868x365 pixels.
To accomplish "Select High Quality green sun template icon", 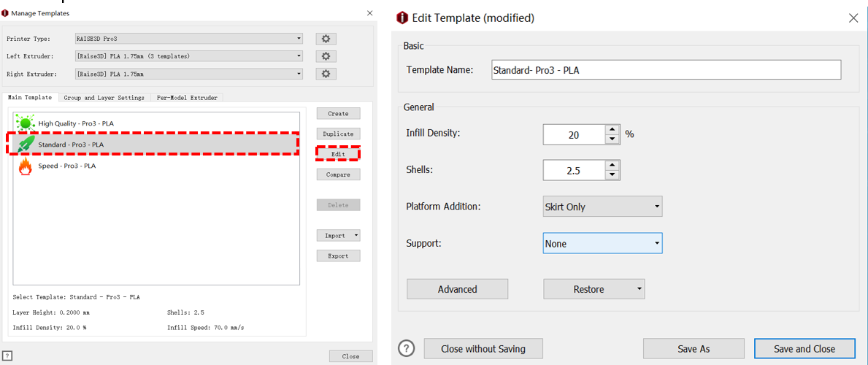I will tap(26, 123).
